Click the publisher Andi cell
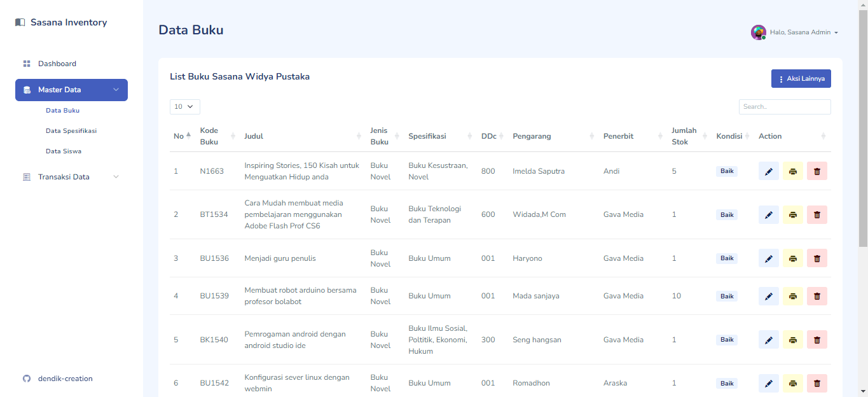The width and height of the screenshot is (868, 397). [x=611, y=171]
